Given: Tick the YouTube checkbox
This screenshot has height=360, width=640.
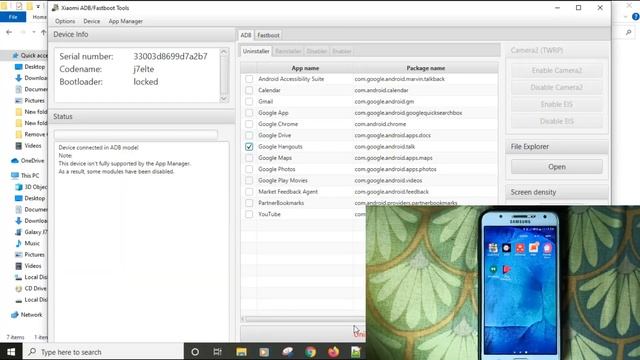Looking at the screenshot, I should 249,214.
